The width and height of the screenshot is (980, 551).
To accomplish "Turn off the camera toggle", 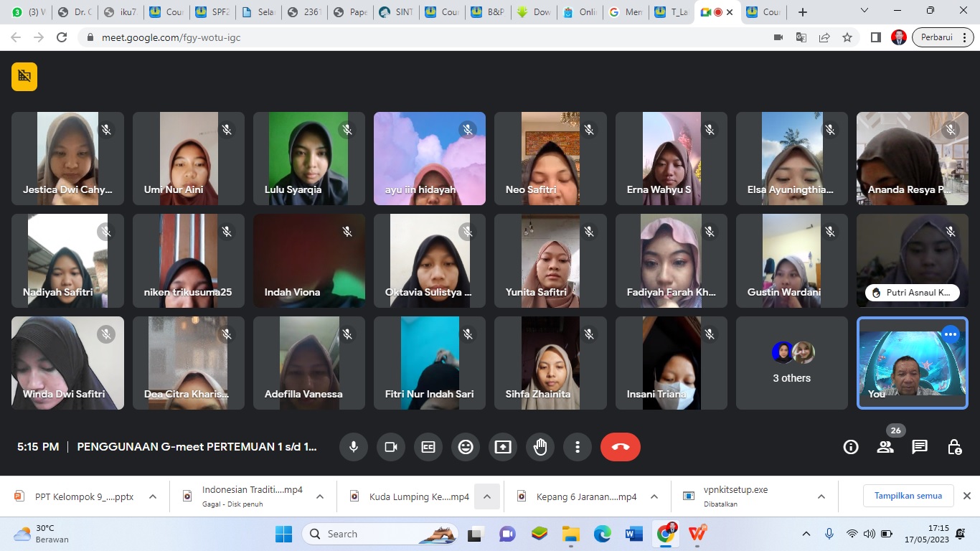I will click(391, 447).
